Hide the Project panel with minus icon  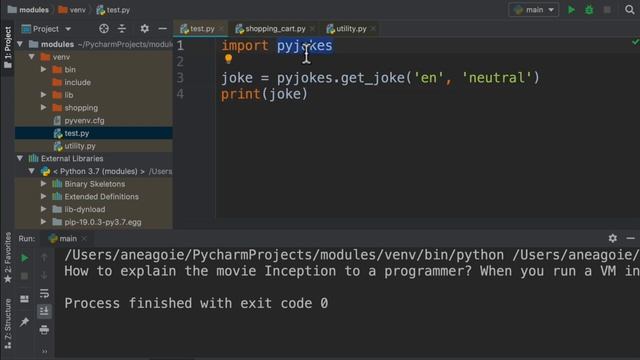point(162,29)
